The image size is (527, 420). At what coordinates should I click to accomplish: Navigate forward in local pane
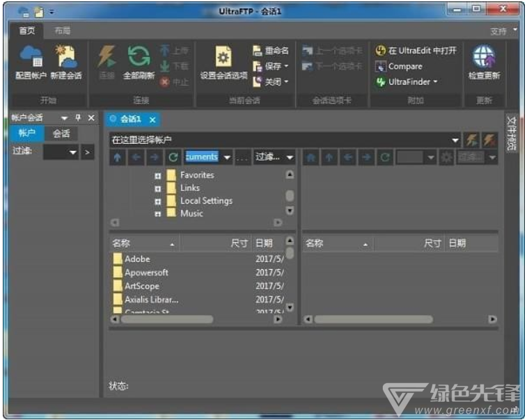(x=155, y=157)
